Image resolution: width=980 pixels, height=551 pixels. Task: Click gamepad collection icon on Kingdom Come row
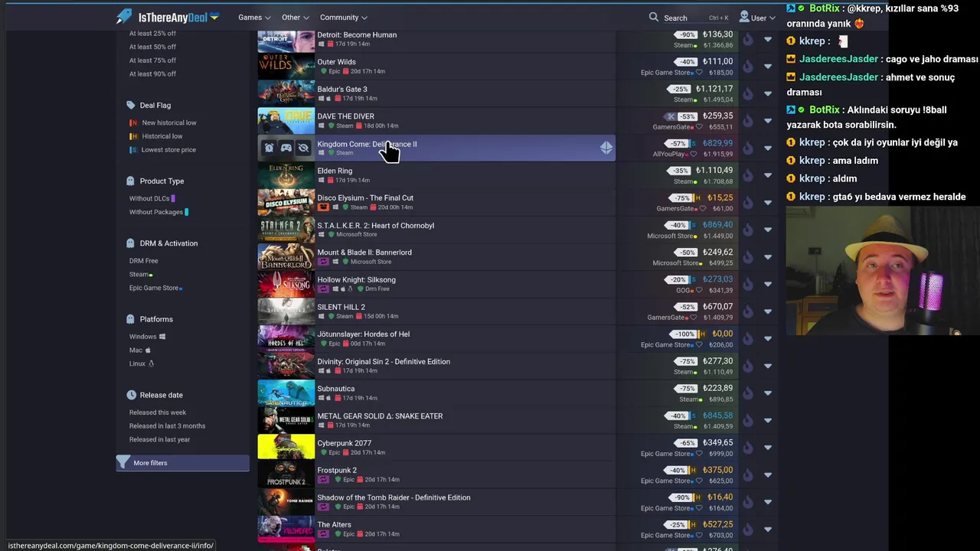[x=286, y=148]
